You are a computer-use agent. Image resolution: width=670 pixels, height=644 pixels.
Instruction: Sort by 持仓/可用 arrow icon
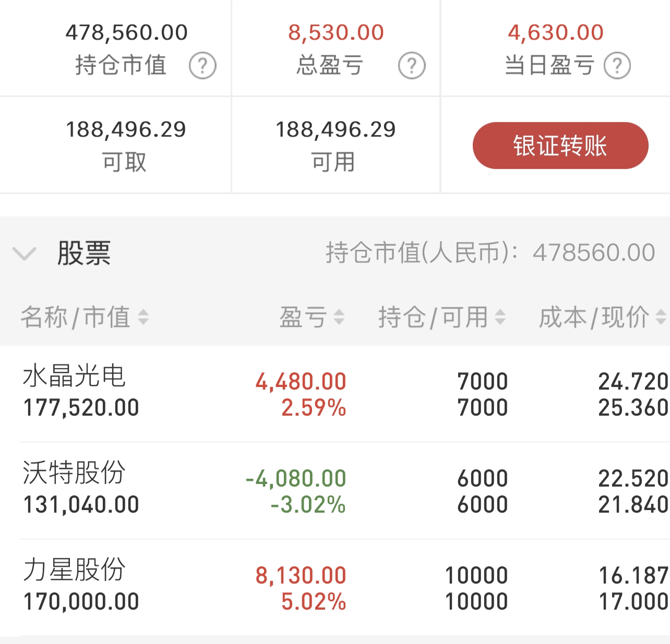(500, 317)
